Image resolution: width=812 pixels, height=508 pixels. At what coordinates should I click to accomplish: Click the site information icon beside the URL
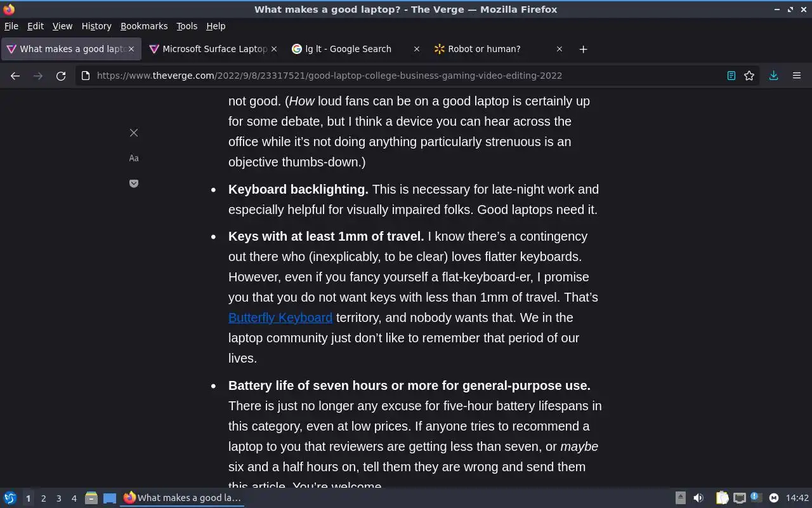point(86,76)
